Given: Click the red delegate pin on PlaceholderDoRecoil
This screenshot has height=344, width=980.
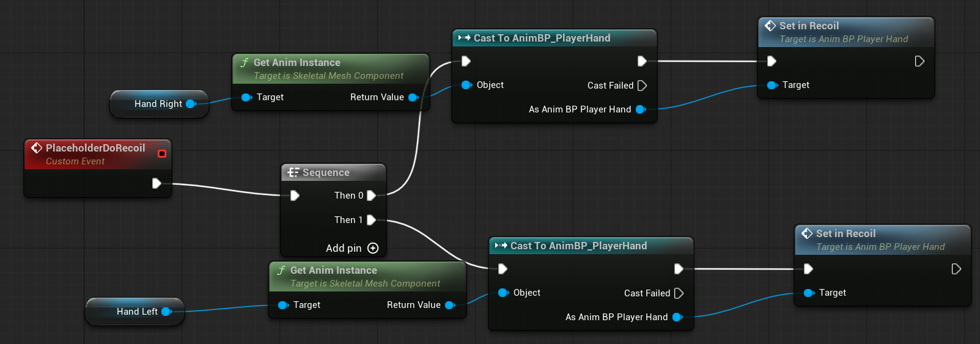Looking at the screenshot, I should (x=162, y=153).
